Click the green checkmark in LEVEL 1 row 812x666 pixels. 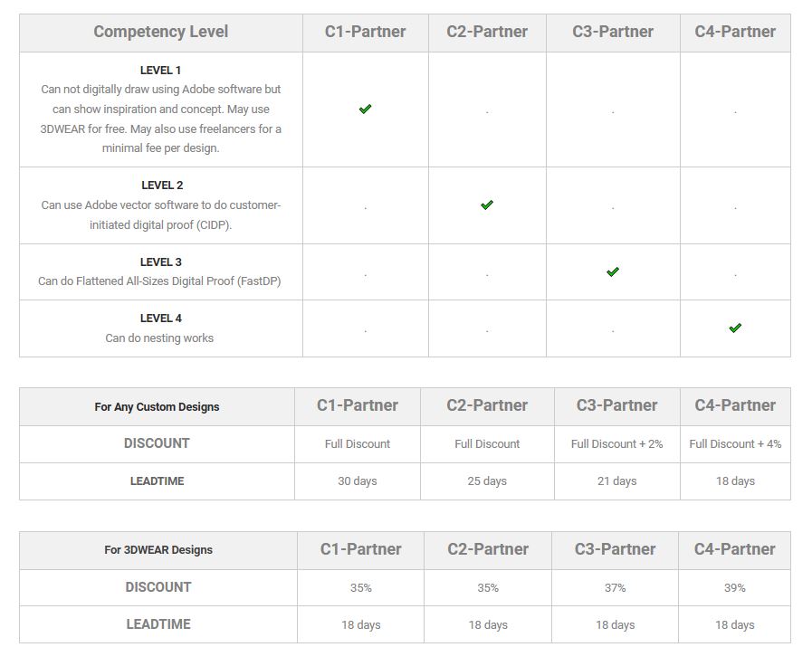pyautogui.click(x=365, y=109)
